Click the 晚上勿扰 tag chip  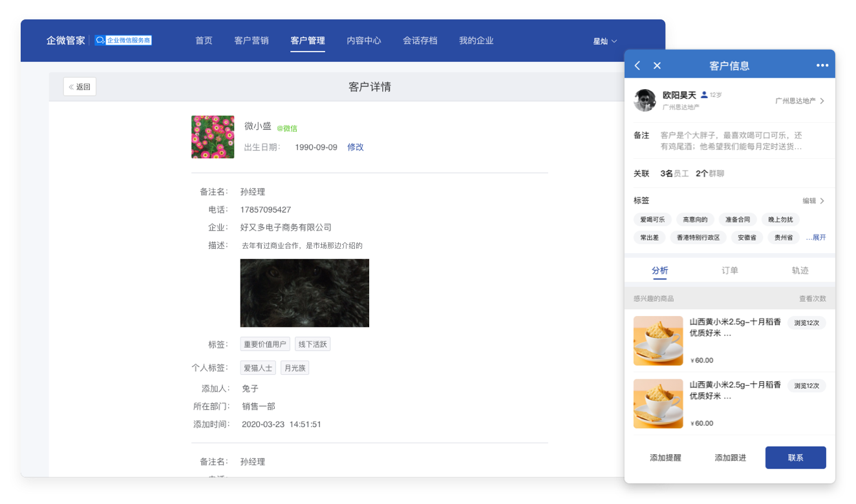[x=780, y=220]
